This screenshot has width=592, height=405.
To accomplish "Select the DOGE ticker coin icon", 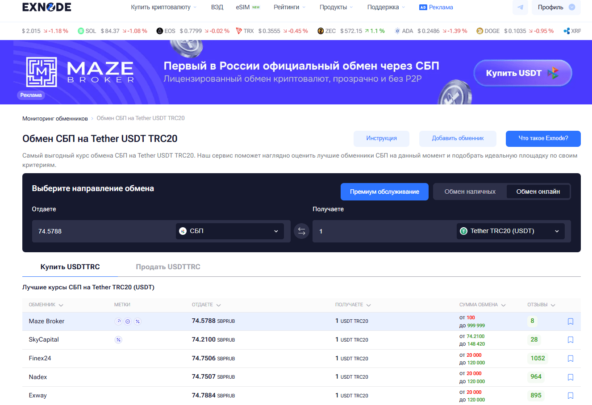I will 479,31.
